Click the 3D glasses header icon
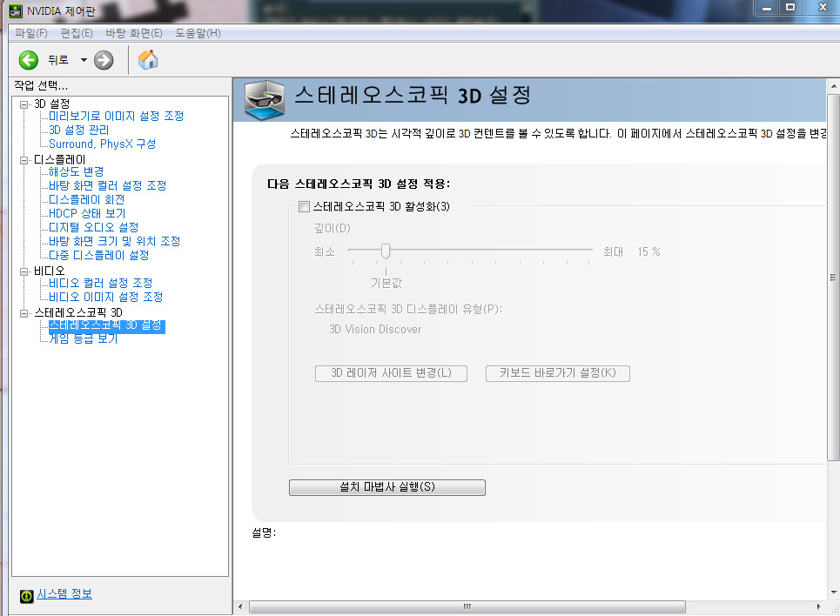Screen dimensions: 840x616 [265, 100]
